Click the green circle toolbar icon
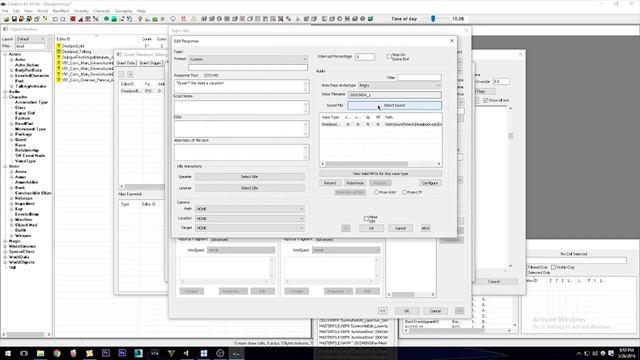 point(107,19)
